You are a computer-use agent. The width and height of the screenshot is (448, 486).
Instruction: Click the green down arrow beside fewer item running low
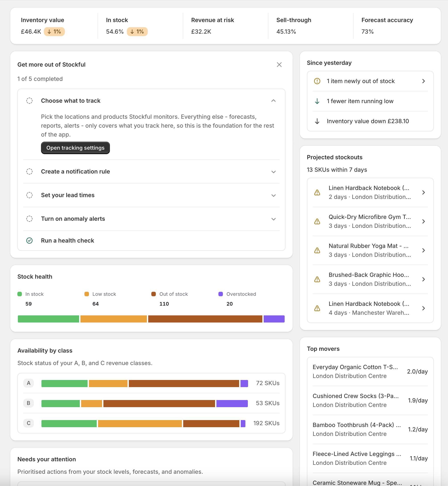[x=317, y=101]
